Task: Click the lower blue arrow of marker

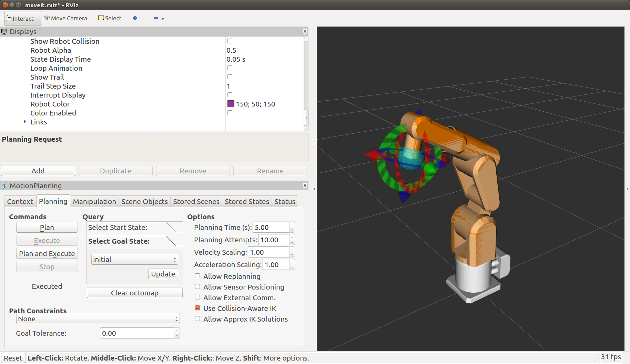Action: [x=404, y=196]
